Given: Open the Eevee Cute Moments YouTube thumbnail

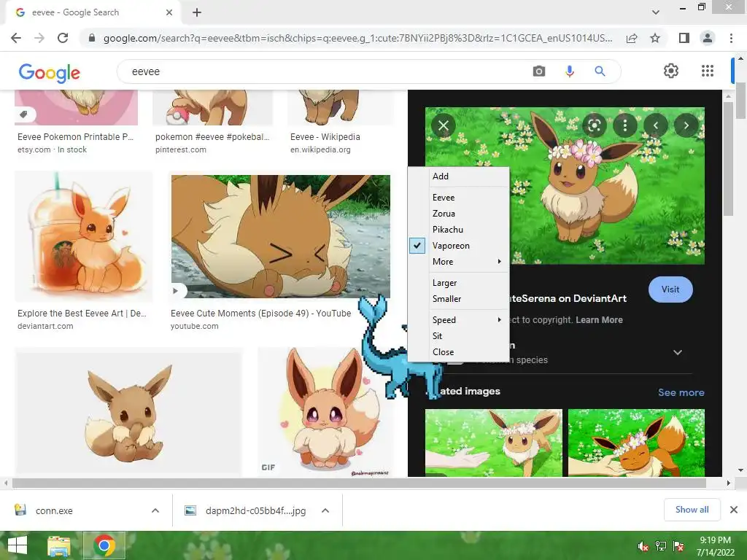Looking at the screenshot, I should (x=281, y=237).
